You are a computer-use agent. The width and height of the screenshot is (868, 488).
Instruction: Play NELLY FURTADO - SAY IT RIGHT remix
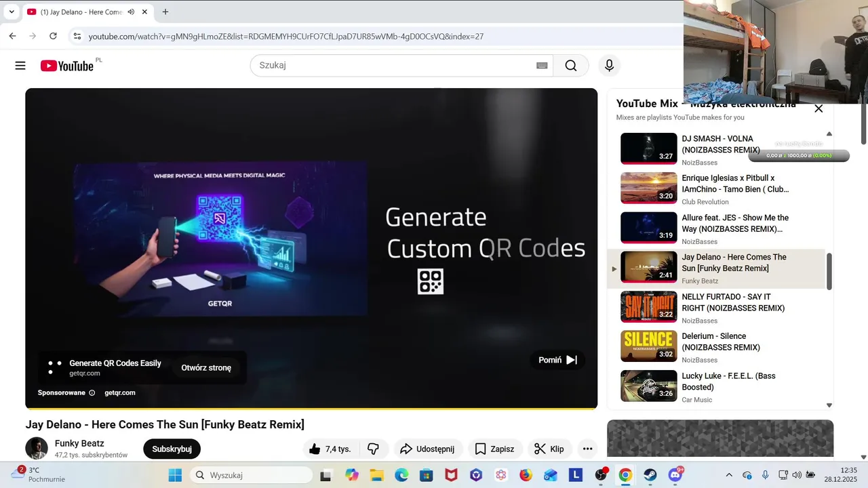pos(649,306)
